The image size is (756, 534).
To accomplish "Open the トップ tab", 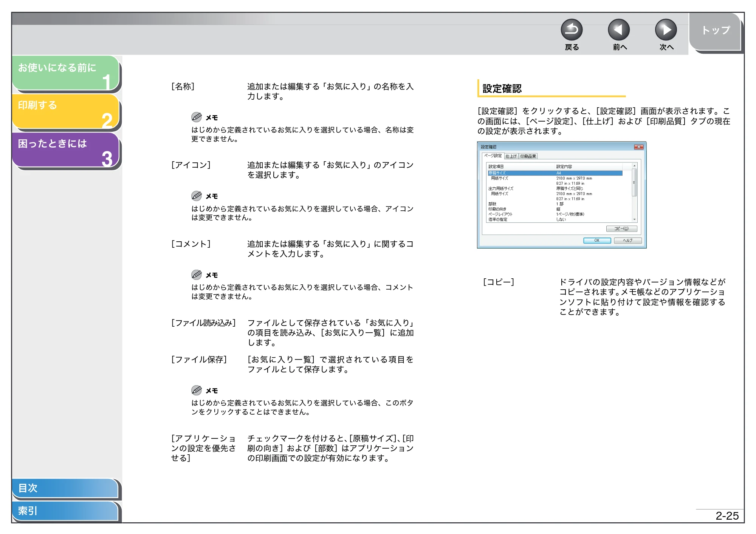I will [x=715, y=32].
